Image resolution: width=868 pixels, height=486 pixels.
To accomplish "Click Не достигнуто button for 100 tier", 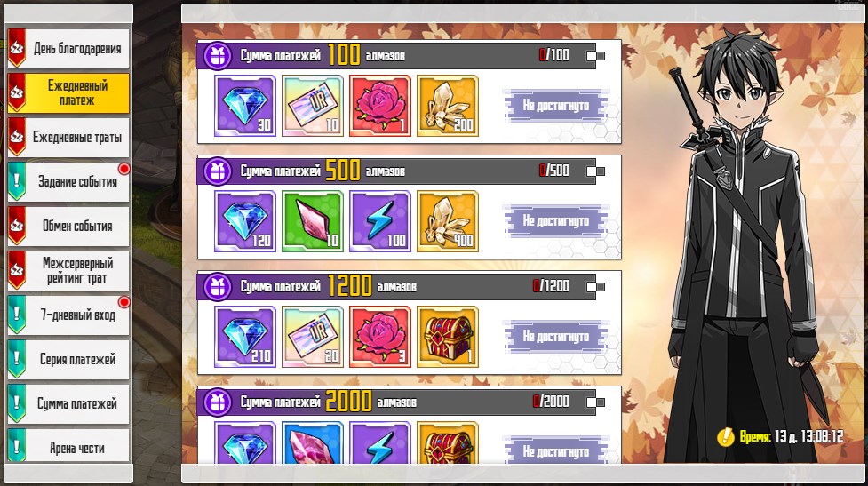I will click(x=556, y=105).
